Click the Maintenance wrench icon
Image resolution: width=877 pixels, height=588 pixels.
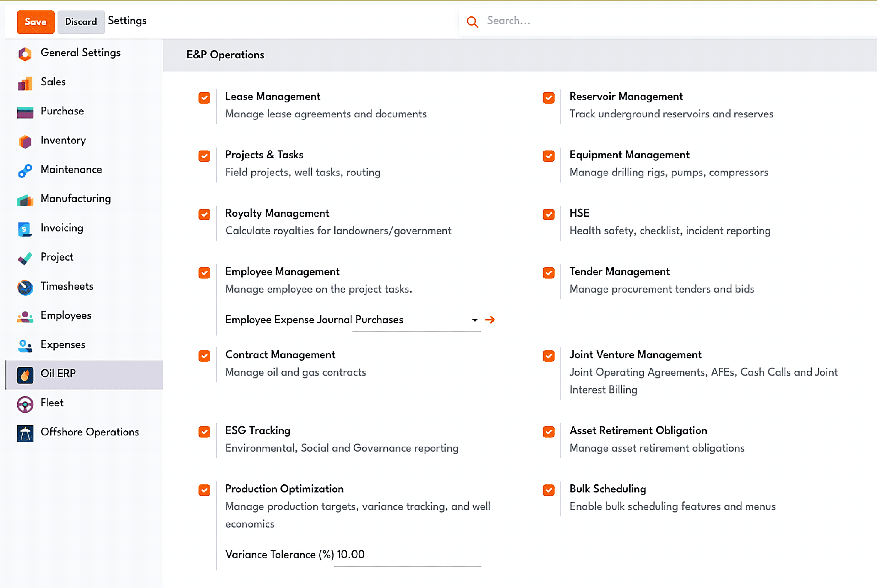[x=25, y=170]
